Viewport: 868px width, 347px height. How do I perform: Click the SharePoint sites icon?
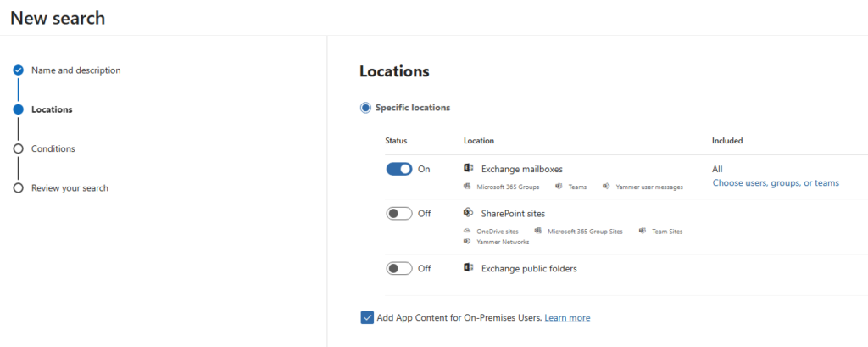tap(468, 212)
